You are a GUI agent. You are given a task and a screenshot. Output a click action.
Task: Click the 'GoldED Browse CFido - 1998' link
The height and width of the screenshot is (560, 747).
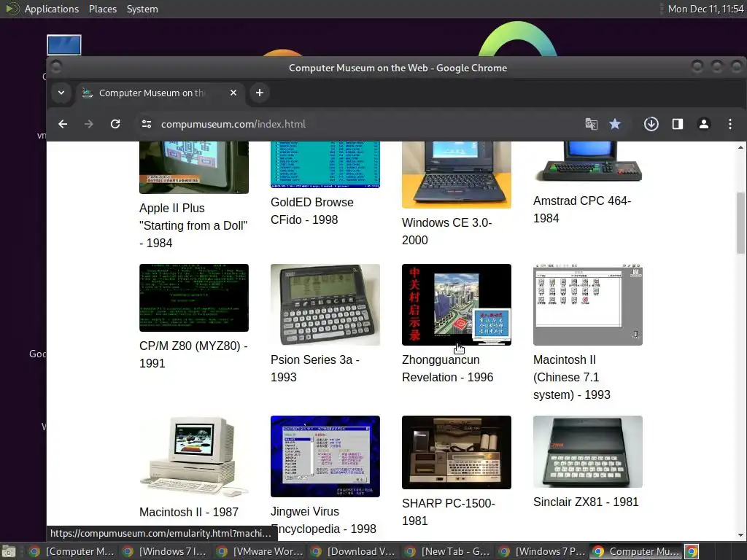tap(312, 211)
